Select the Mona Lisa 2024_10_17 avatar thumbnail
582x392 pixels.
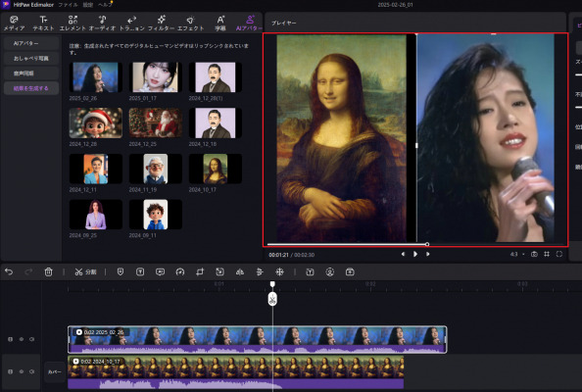(216, 169)
